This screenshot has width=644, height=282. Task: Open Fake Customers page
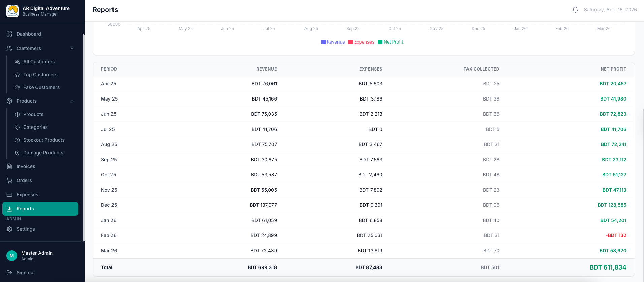[41, 87]
